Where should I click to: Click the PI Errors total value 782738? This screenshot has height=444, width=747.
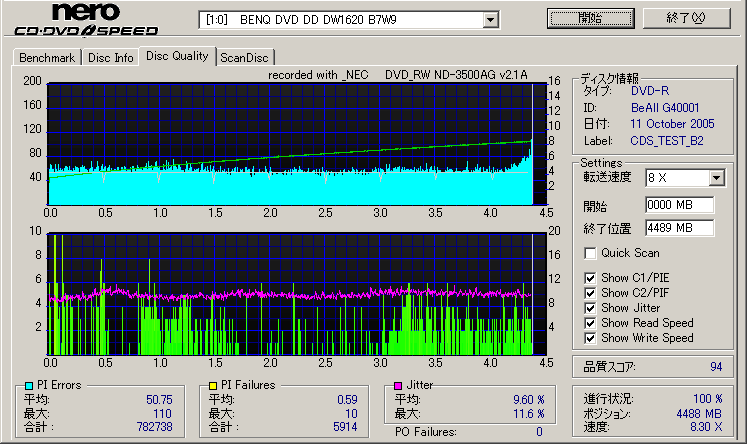(154, 426)
